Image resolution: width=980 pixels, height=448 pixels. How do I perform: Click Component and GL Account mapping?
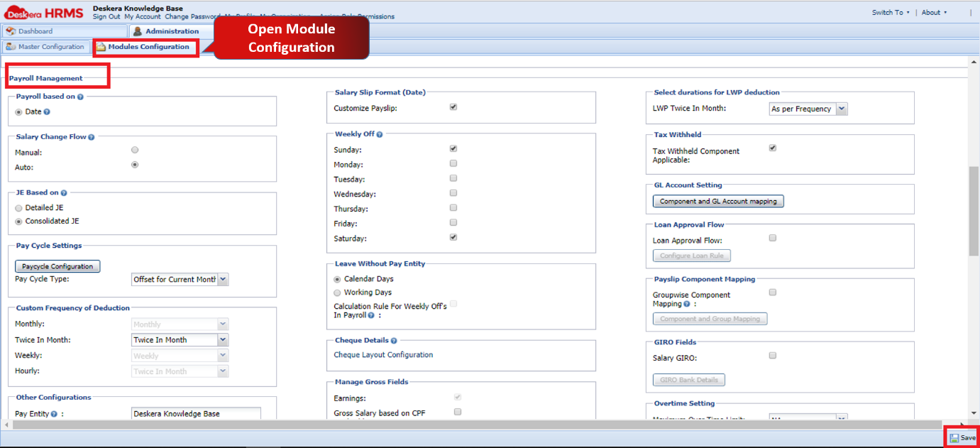click(x=717, y=201)
